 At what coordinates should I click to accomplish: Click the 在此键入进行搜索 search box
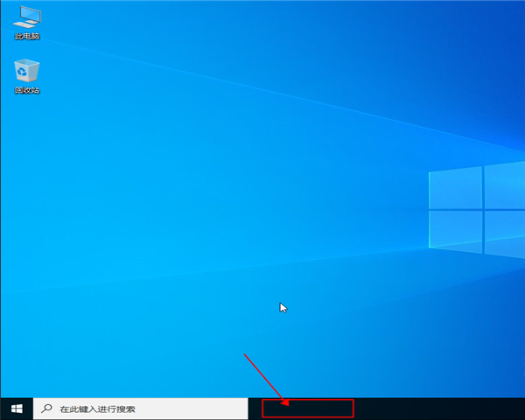(x=141, y=409)
